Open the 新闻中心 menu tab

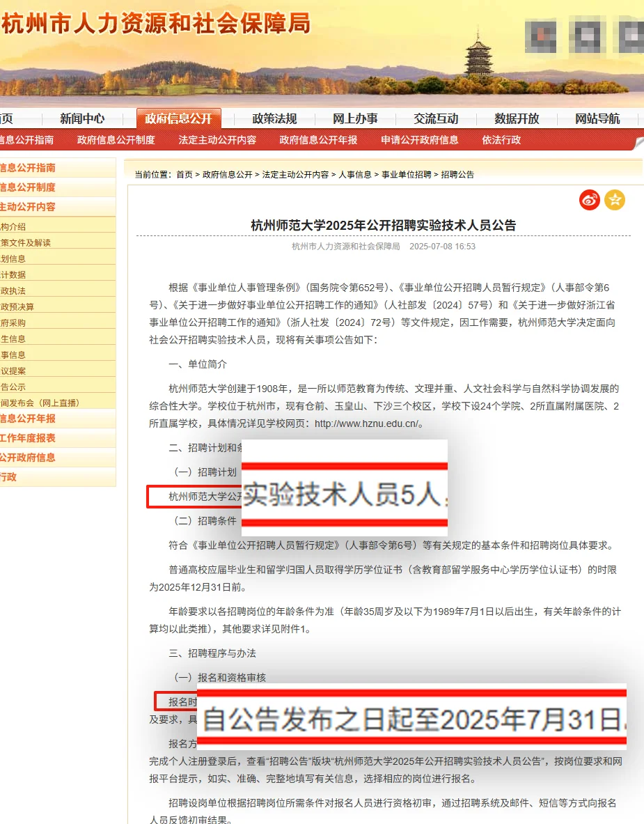tap(82, 119)
